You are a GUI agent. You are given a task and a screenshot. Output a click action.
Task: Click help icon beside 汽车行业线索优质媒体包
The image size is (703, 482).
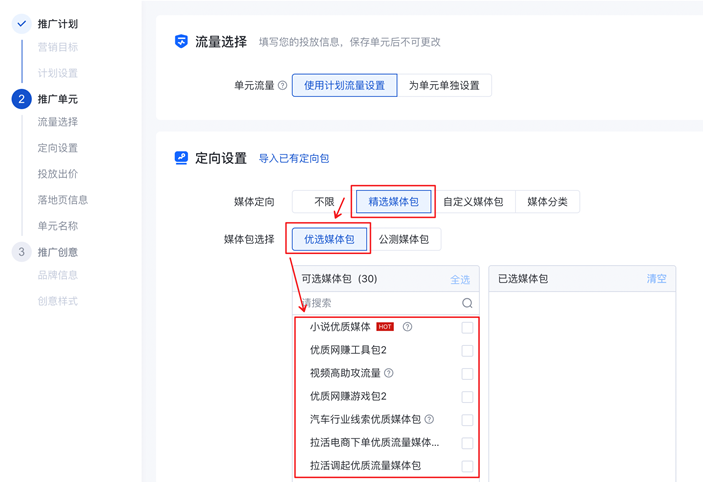[429, 420]
